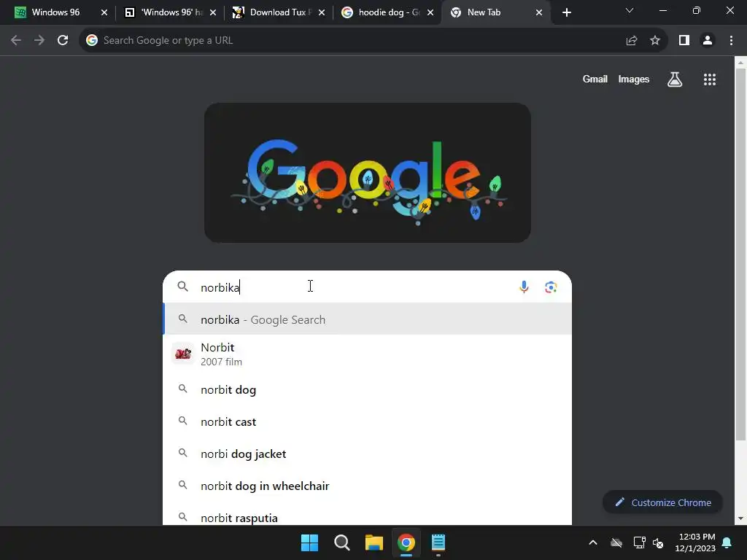Start voice search with the microphone
The image size is (747, 560).
pos(524,287)
